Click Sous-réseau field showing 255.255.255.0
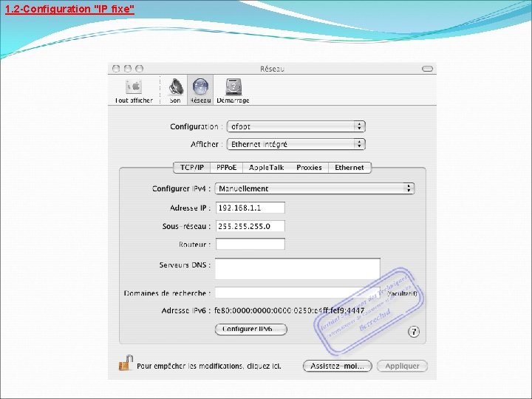The height and width of the screenshot is (399, 532). click(x=250, y=226)
